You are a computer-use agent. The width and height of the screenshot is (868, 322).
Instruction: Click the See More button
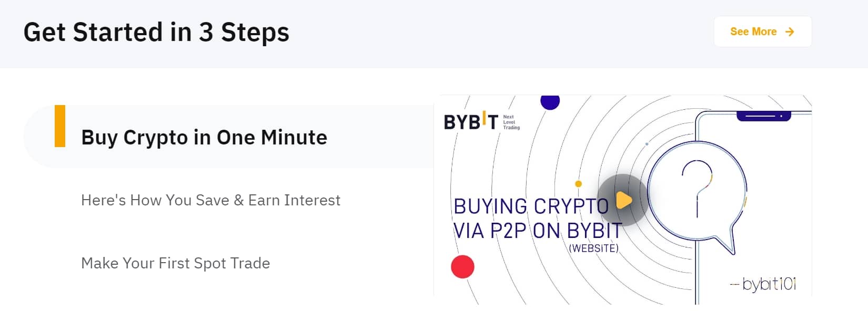pos(763,32)
